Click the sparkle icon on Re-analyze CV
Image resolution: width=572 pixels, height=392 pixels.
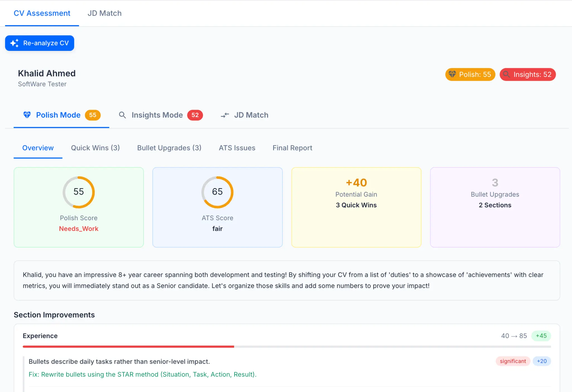tap(14, 43)
